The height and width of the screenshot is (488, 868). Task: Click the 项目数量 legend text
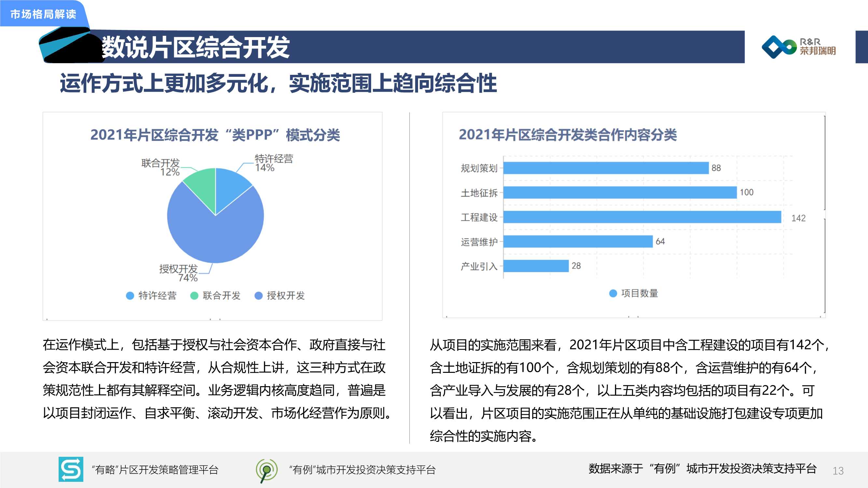639,293
